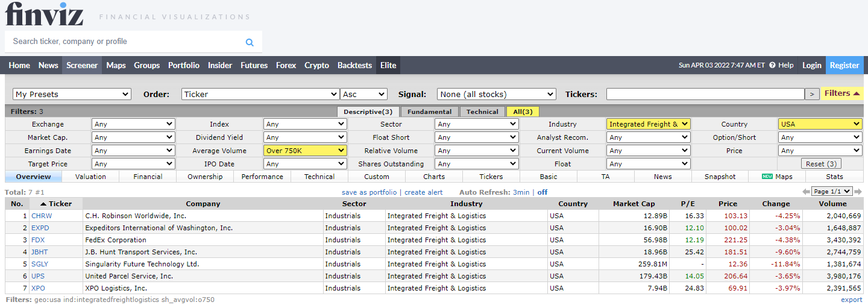Open the SGLY ticker link
This screenshot has height=305, width=868.
tap(40, 264)
